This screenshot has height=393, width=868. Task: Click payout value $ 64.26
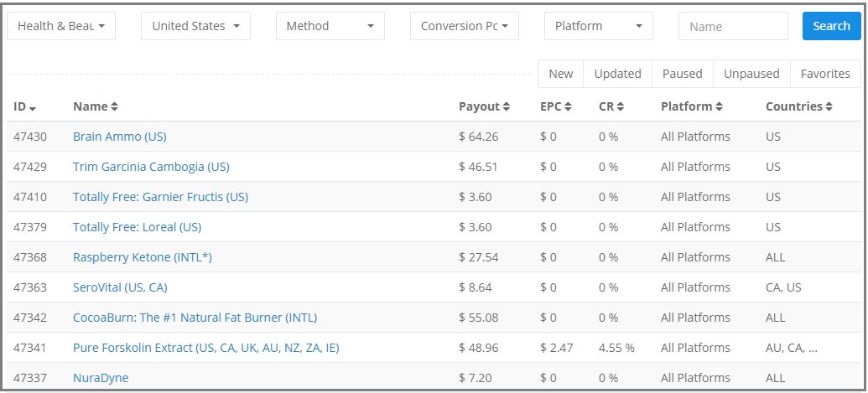478,137
